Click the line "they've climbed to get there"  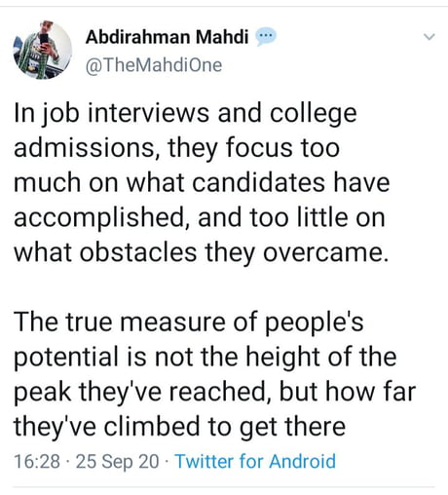click(x=179, y=427)
